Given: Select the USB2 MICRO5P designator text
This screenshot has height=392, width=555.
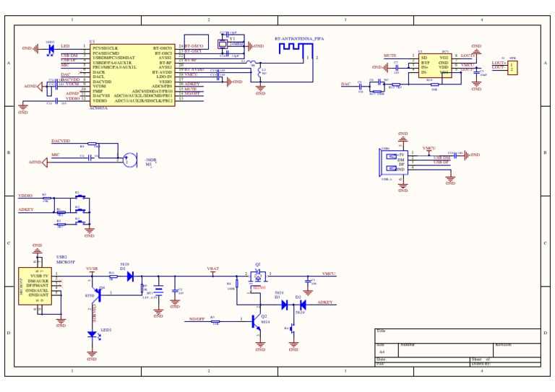Looking at the screenshot, I should click(x=66, y=259).
